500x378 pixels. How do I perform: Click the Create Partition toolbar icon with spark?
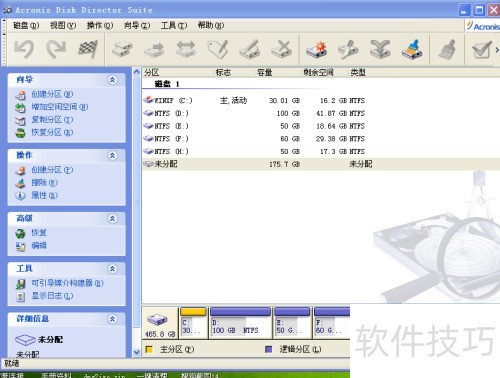coord(316,50)
